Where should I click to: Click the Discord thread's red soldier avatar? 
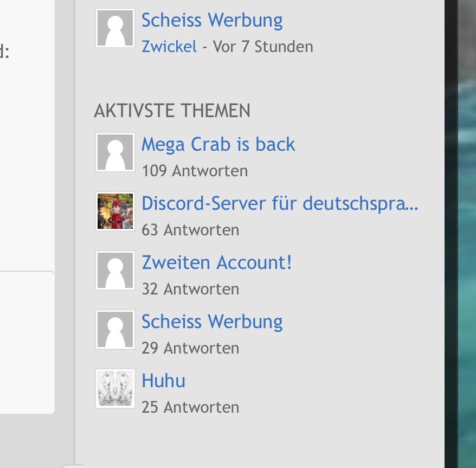click(x=115, y=211)
